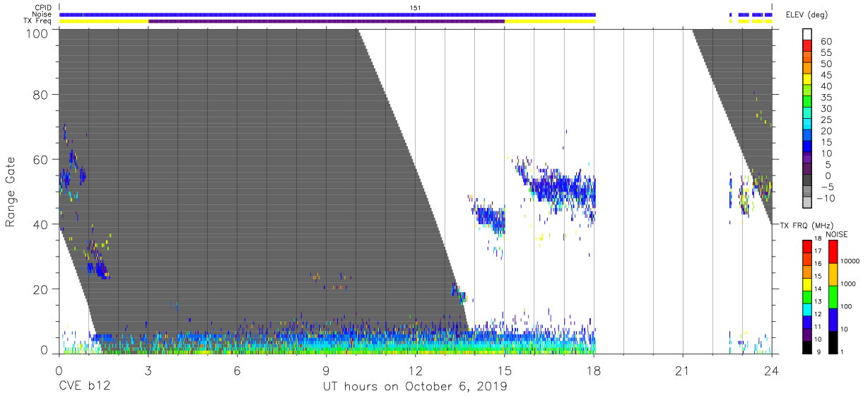Click the white top segment of ELEV colorbar

coord(807,34)
